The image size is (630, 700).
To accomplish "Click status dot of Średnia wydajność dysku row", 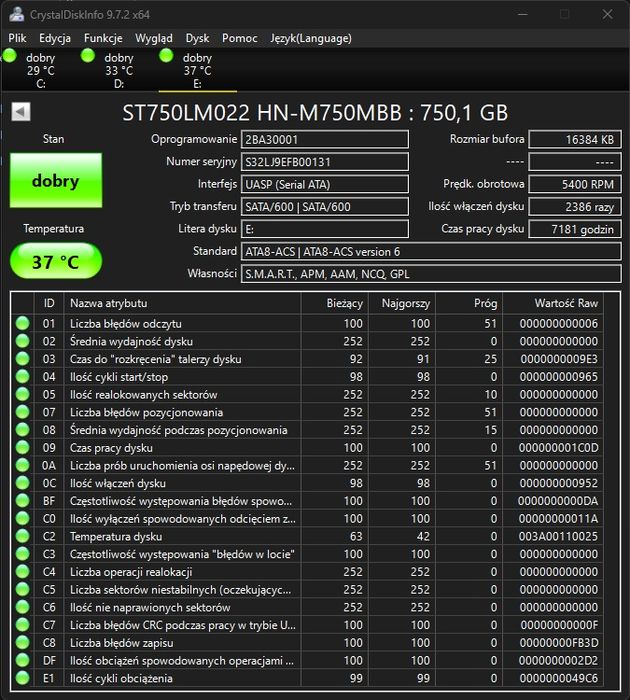I will pyautogui.click(x=22, y=341).
